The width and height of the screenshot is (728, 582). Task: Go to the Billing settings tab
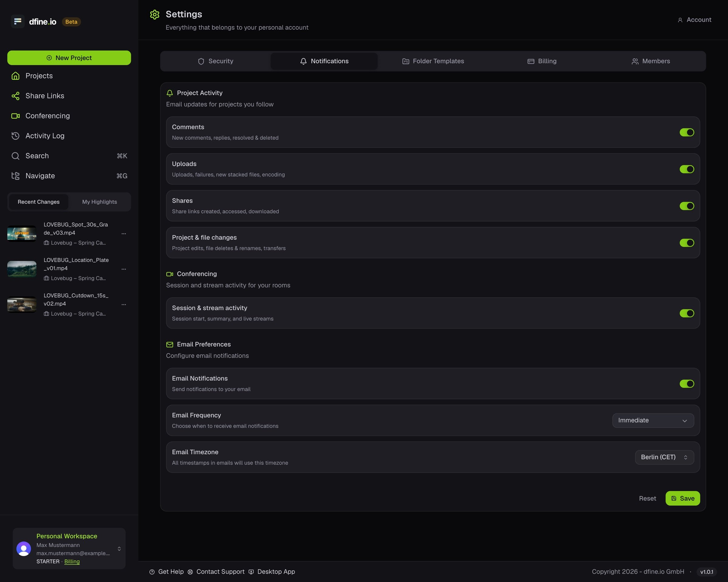click(542, 61)
